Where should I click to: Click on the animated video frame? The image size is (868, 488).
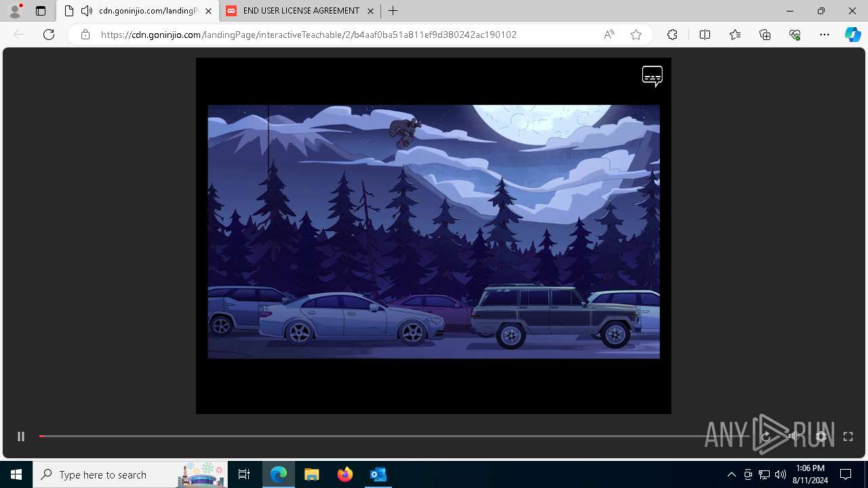click(x=433, y=231)
